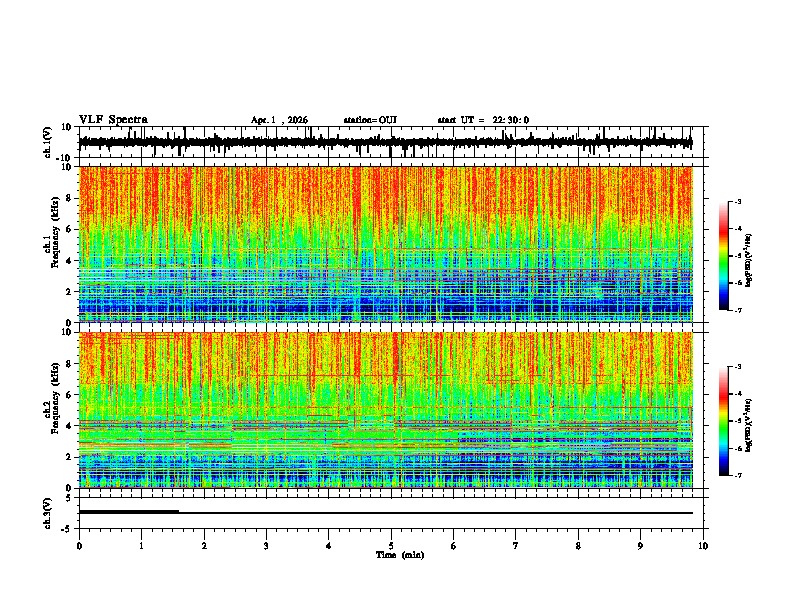Click inside the ch.1 spectrogram panel

pyautogui.click(x=385, y=244)
